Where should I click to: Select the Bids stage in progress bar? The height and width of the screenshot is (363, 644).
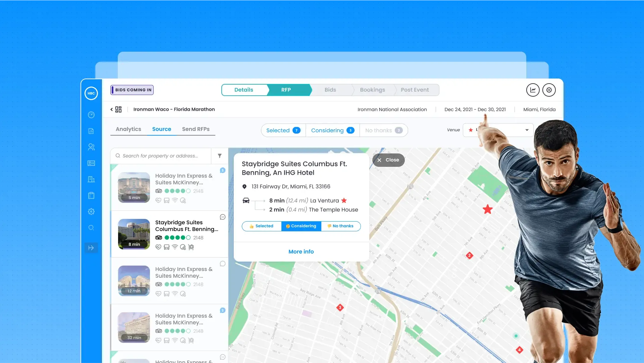[330, 90]
